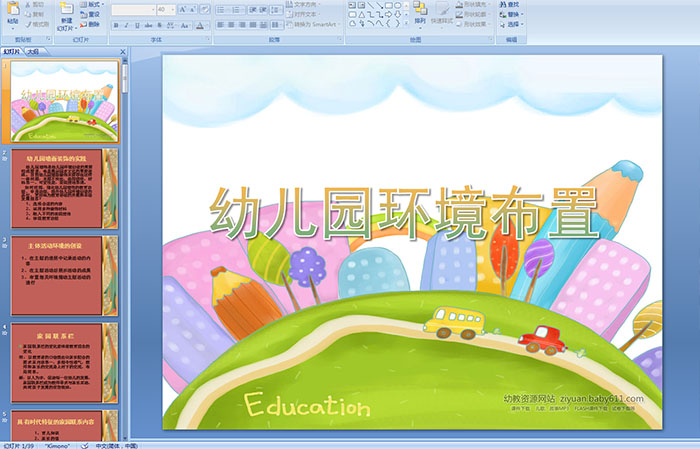The height and width of the screenshot is (449, 700).
Task: Click the slide title 幼儿园环境布置
Action: tap(404, 213)
